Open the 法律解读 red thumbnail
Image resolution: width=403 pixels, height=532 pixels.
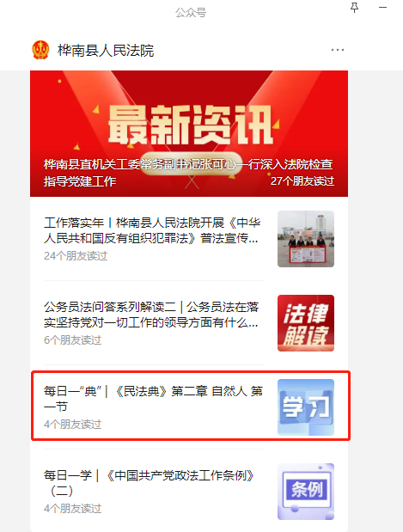click(x=306, y=323)
